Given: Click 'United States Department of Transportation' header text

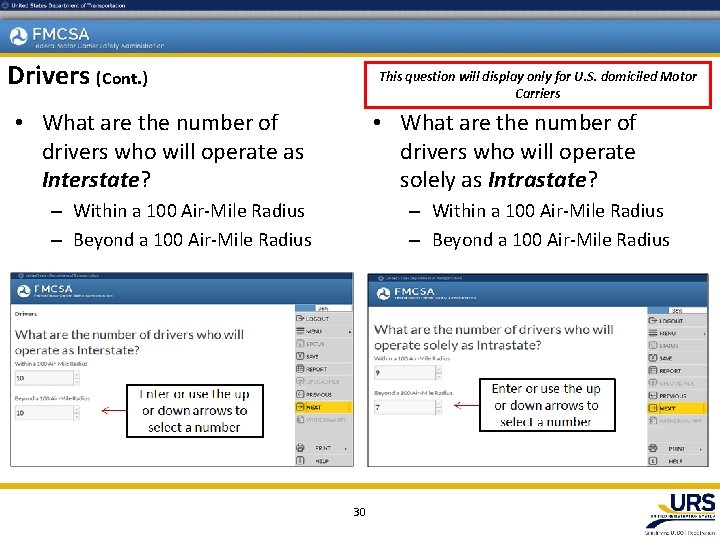Looking at the screenshot, I should (68, 6).
